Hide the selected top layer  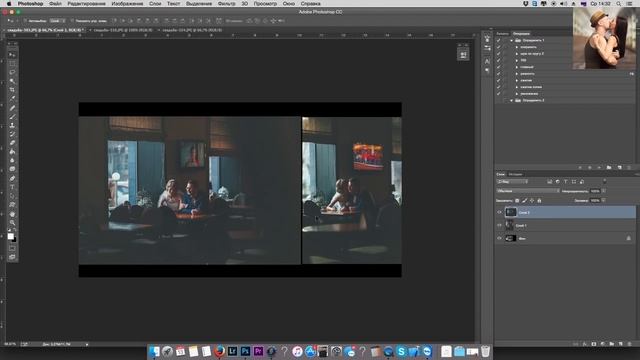point(499,212)
